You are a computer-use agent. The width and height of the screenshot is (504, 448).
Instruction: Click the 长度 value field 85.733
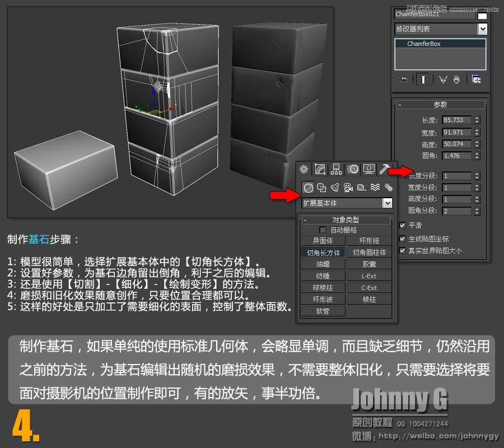click(456, 120)
